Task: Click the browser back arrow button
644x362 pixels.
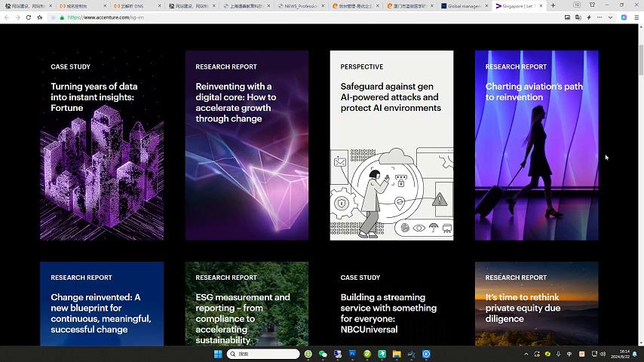Action: click(7, 17)
